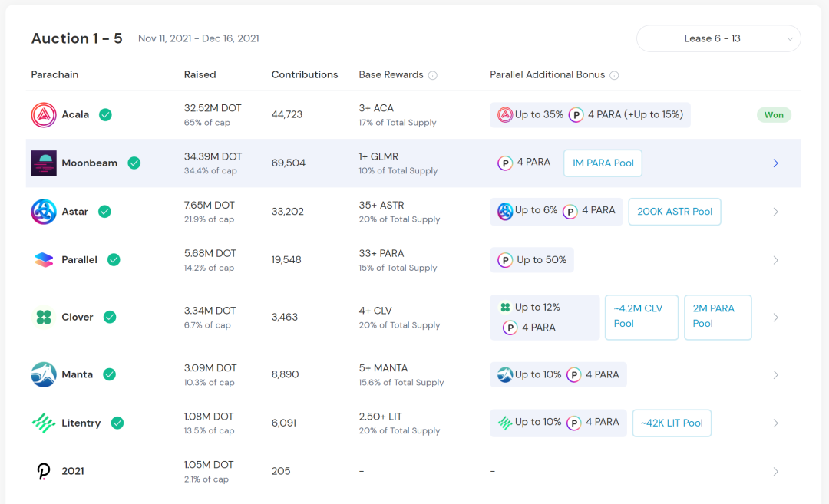Click the Parallel Additional Bonus info icon
829x504 pixels.
pos(614,75)
